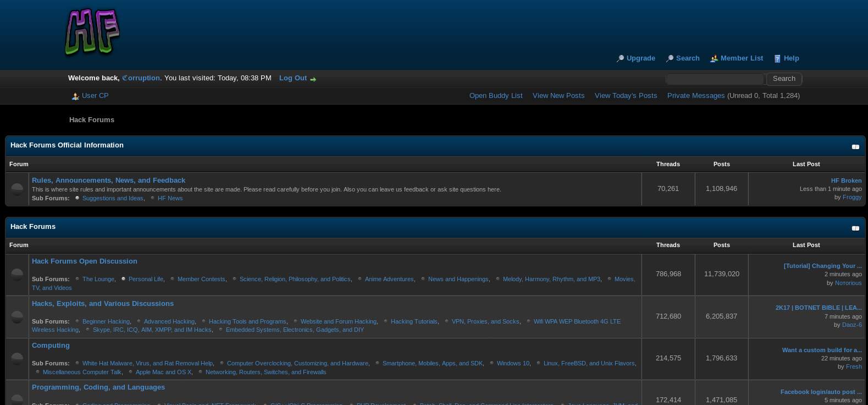Open Embedded Systems, Electronics, Gadgets, and DIY subforum
Viewport: 868px width, 405px height.
[x=295, y=330]
